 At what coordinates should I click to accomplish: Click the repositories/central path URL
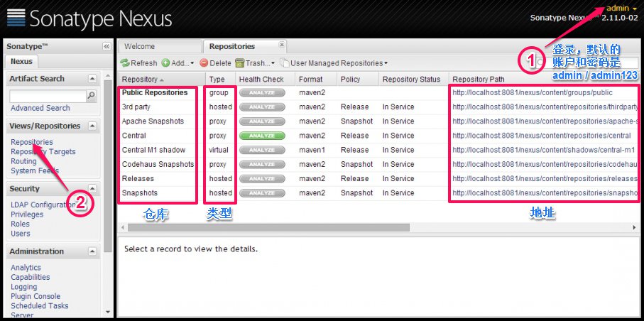point(541,136)
